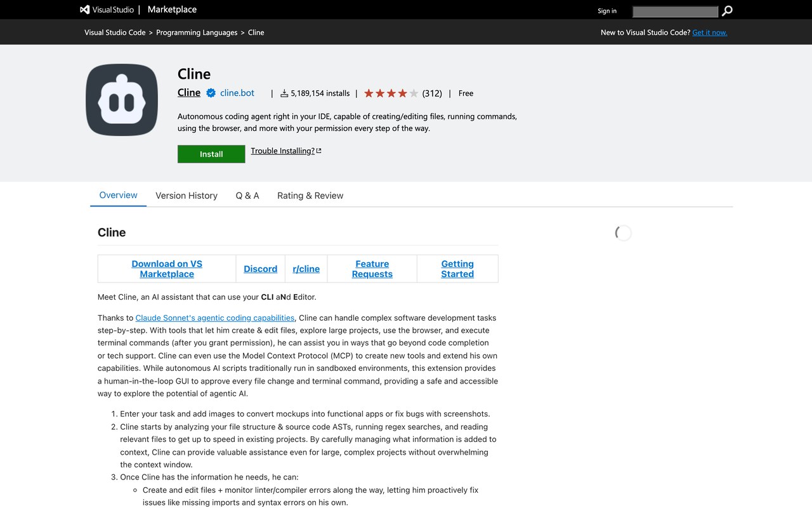812x508 pixels.
Task: Open Trouble Installing help link
Action: [282, 151]
